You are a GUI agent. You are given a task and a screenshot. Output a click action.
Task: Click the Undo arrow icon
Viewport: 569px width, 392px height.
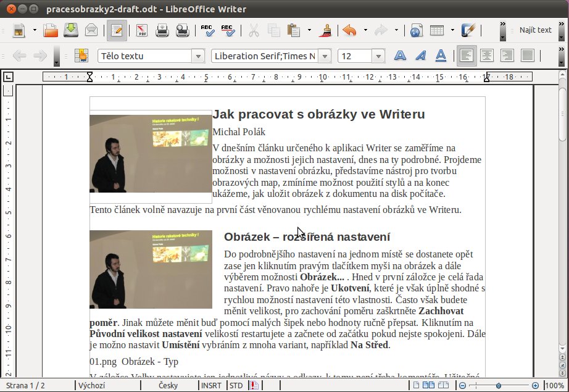349,30
